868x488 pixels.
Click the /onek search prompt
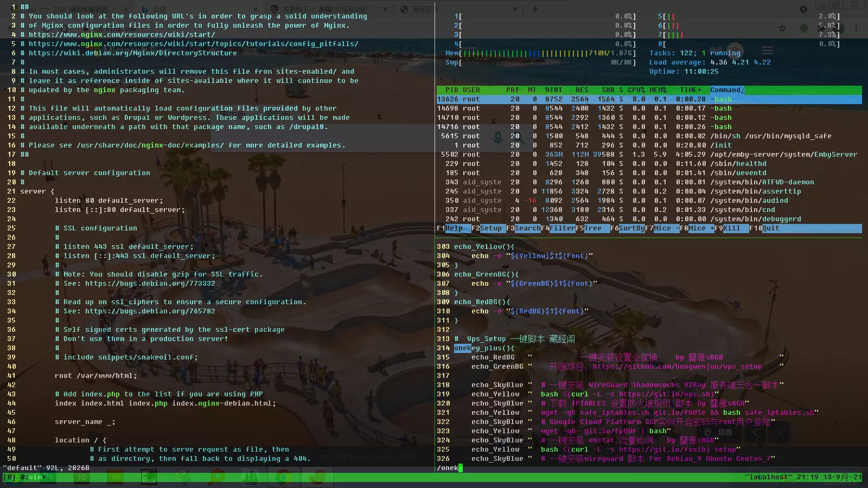tap(450, 468)
